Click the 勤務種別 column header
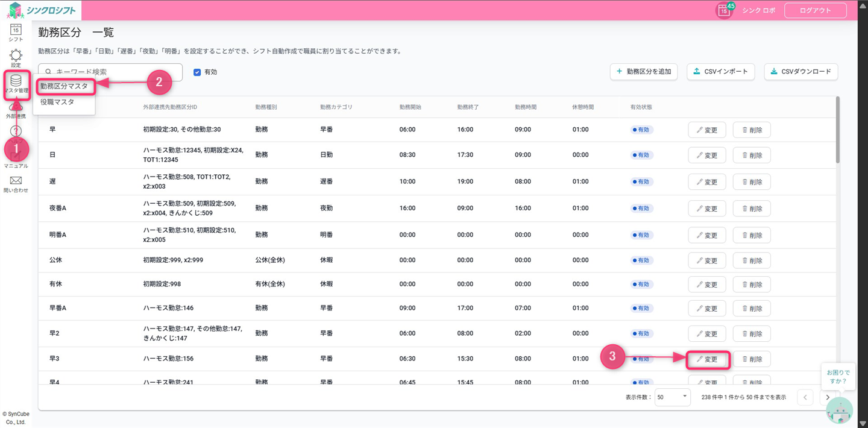 coord(266,107)
